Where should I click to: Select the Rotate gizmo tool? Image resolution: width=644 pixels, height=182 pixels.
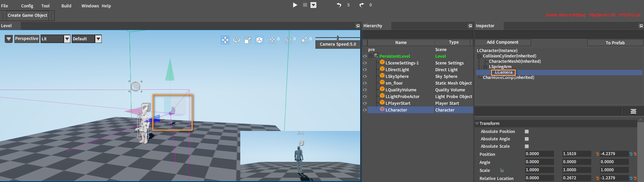(x=237, y=40)
